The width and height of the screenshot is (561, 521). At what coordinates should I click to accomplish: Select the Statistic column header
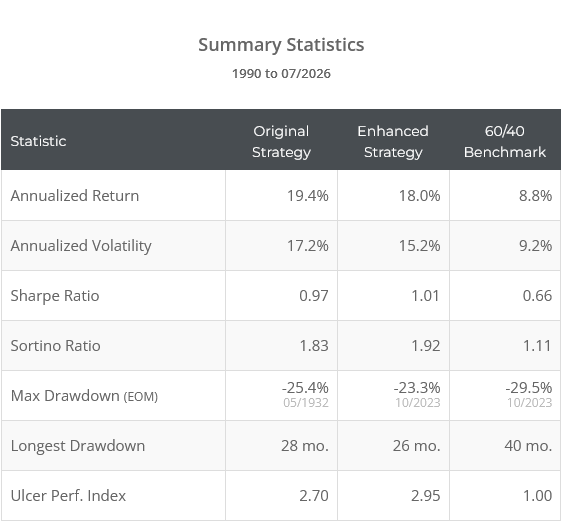tap(38, 141)
